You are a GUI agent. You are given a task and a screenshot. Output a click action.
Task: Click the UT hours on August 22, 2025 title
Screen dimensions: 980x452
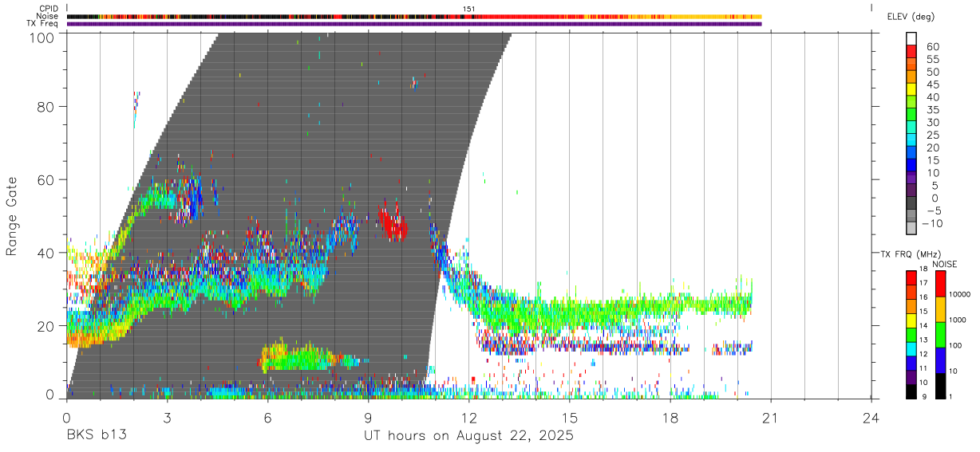click(469, 437)
